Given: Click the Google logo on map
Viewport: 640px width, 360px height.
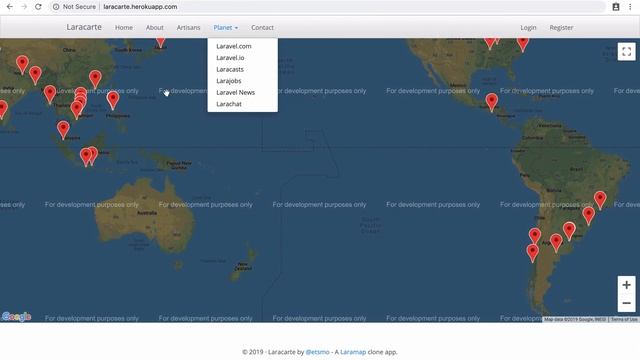Looking at the screenshot, I should [x=16, y=316].
